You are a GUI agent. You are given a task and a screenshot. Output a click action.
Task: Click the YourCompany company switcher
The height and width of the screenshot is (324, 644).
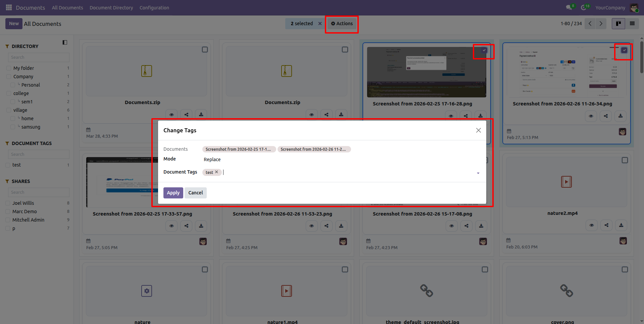(x=610, y=7)
